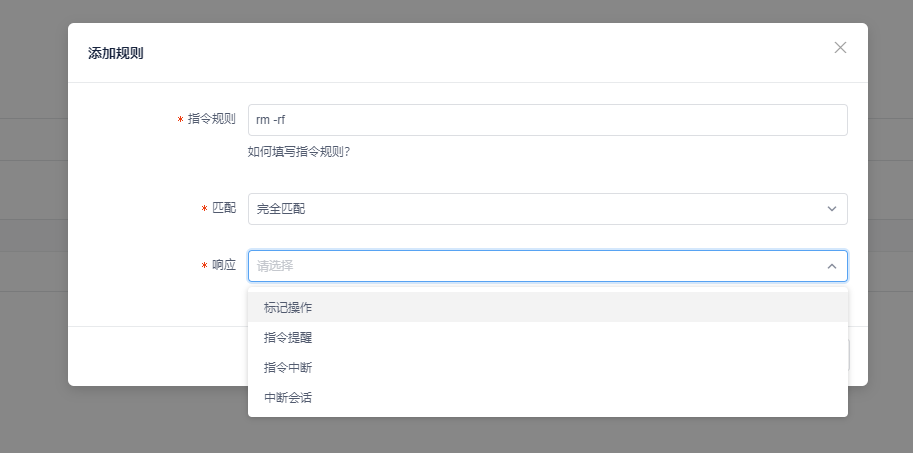Open the 如何填写指令规则? help link
Image resolution: width=913 pixels, height=453 pixels.
[x=298, y=153]
